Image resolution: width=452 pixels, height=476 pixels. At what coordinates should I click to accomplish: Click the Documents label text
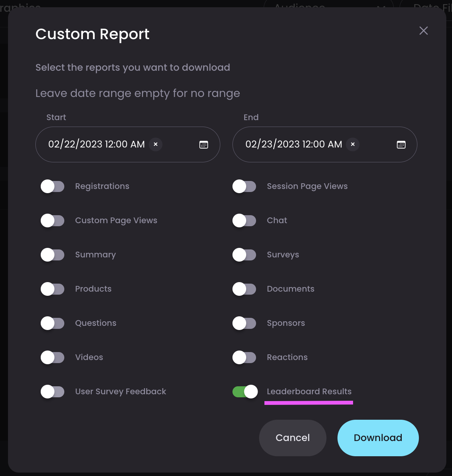click(291, 289)
